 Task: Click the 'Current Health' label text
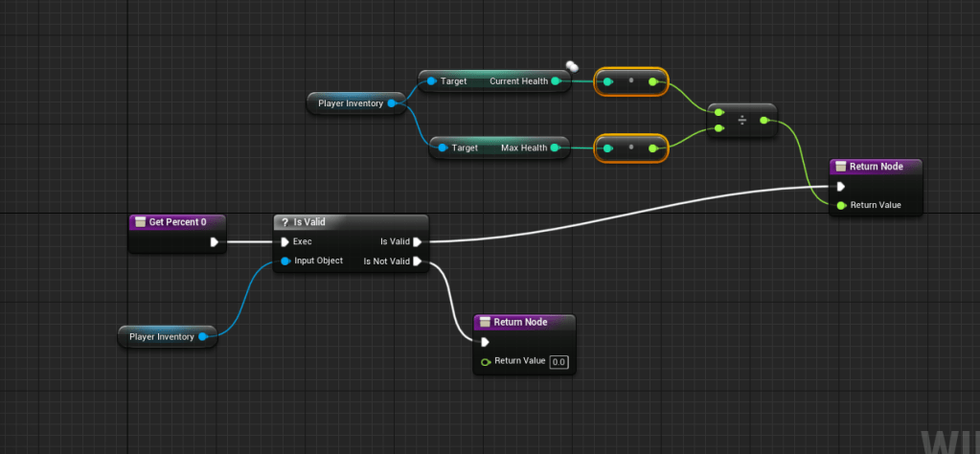519,81
